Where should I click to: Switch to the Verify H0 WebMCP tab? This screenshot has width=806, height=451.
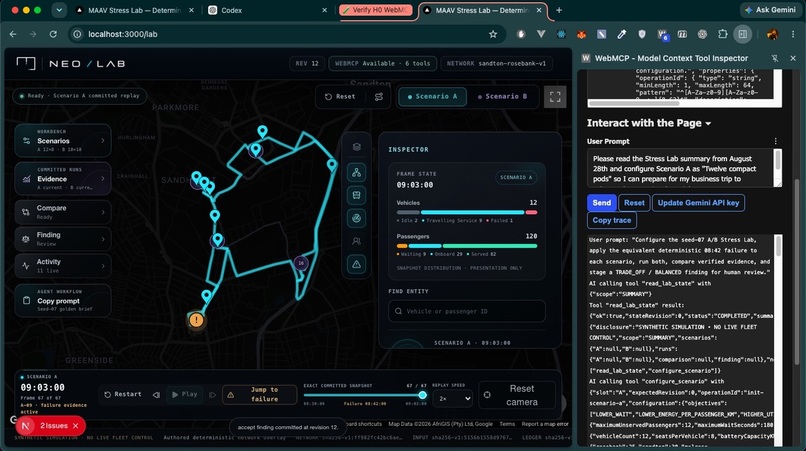pyautogui.click(x=376, y=10)
